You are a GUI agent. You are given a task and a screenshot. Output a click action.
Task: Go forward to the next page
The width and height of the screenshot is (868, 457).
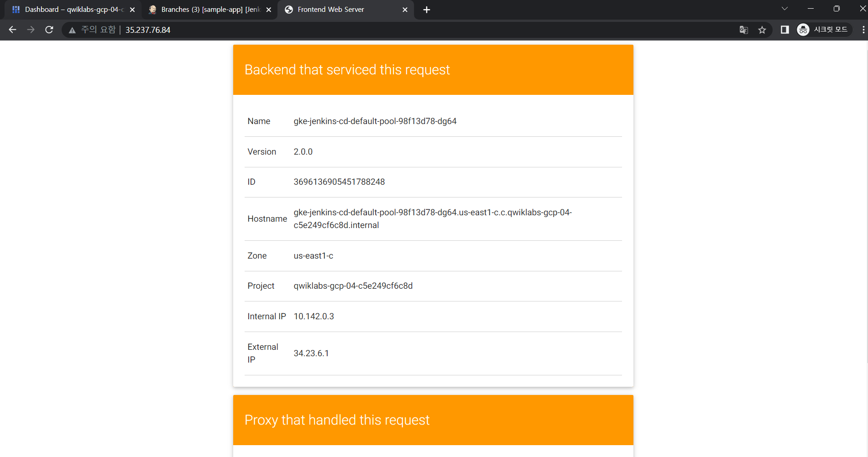[x=31, y=30]
